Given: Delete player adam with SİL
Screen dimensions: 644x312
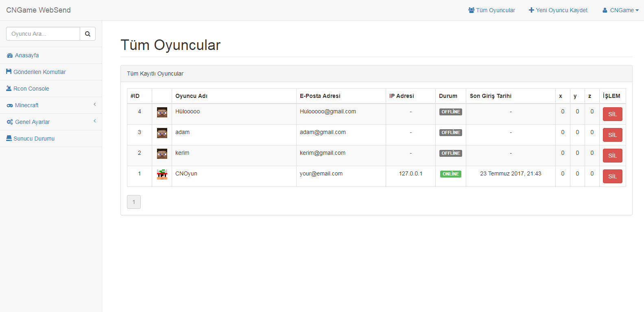Looking at the screenshot, I should click(x=612, y=135).
